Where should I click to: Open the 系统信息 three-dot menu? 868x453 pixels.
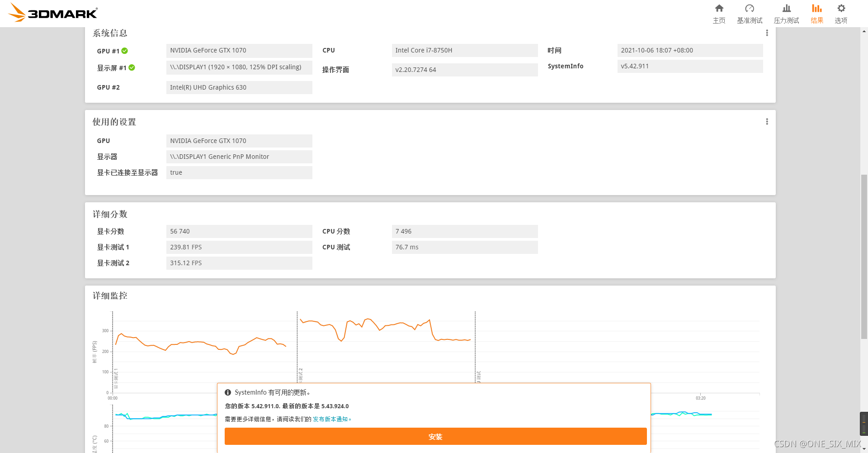pos(767,33)
